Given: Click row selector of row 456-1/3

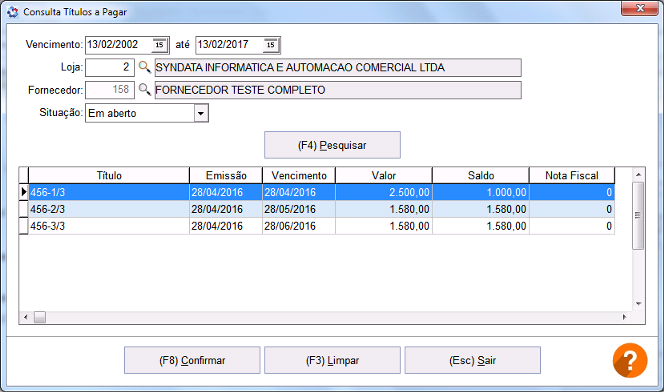Looking at the screenshot, I should pos(24,192).
